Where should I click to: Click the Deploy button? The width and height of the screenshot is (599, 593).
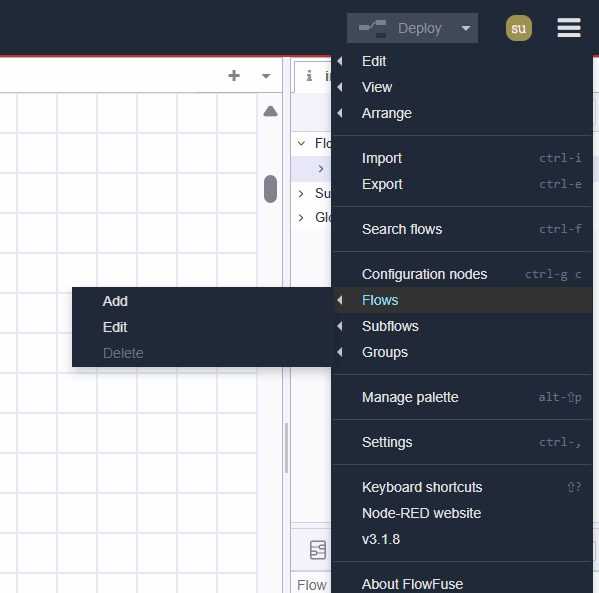pos(400,28)
